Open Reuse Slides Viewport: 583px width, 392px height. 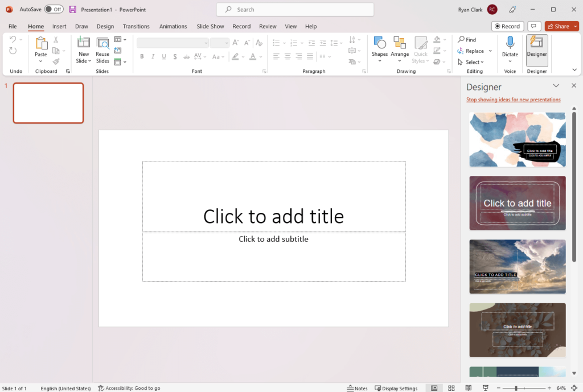102,50
